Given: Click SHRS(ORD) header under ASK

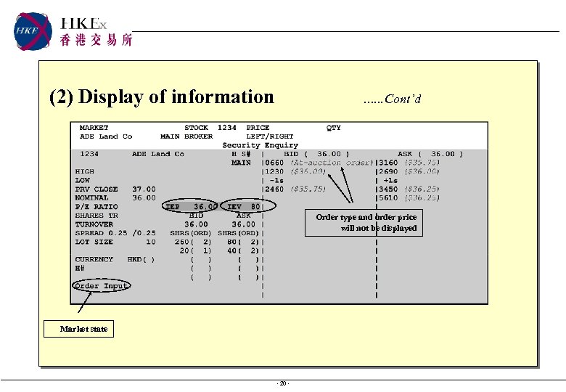Looking at the screenshot, I should [238, 233].
